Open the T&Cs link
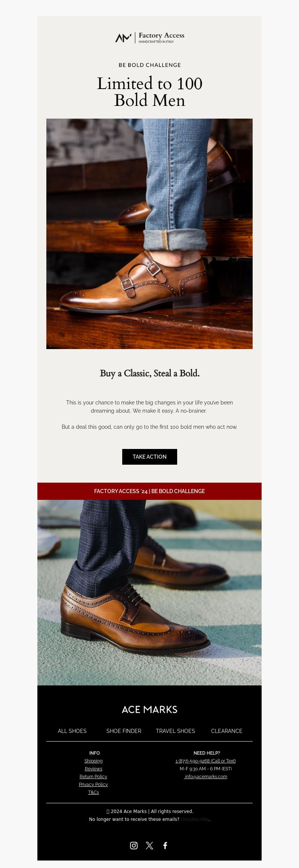The width and height of the screenshot is (299, 868). click(x=93, y=792)
